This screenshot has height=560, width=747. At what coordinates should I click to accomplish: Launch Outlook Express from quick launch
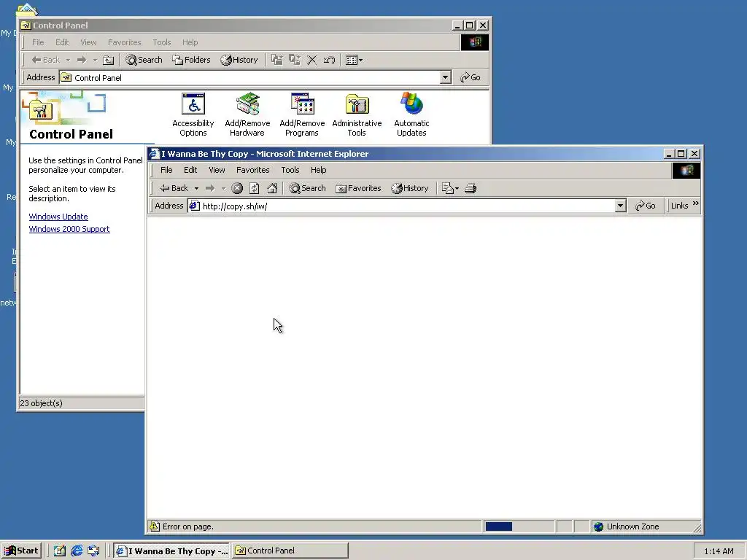93,551
